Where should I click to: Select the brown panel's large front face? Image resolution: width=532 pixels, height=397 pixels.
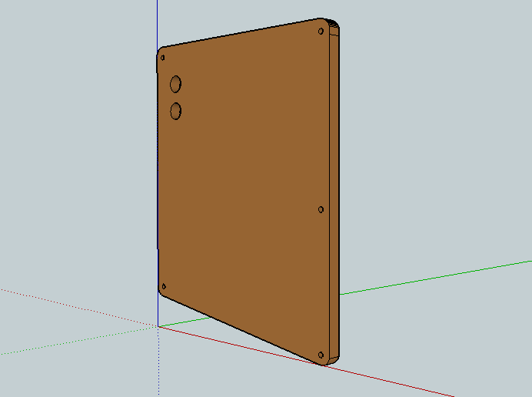point(244,192)
